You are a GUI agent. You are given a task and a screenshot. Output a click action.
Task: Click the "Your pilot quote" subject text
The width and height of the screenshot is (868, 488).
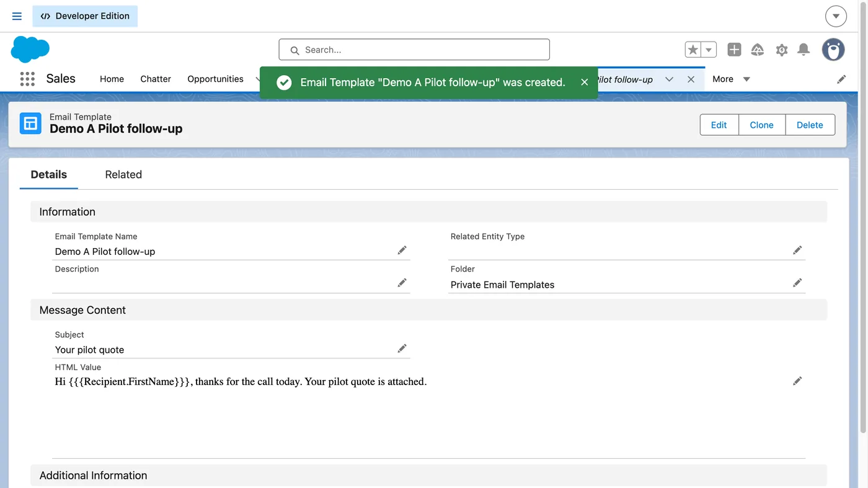point(89,350)
